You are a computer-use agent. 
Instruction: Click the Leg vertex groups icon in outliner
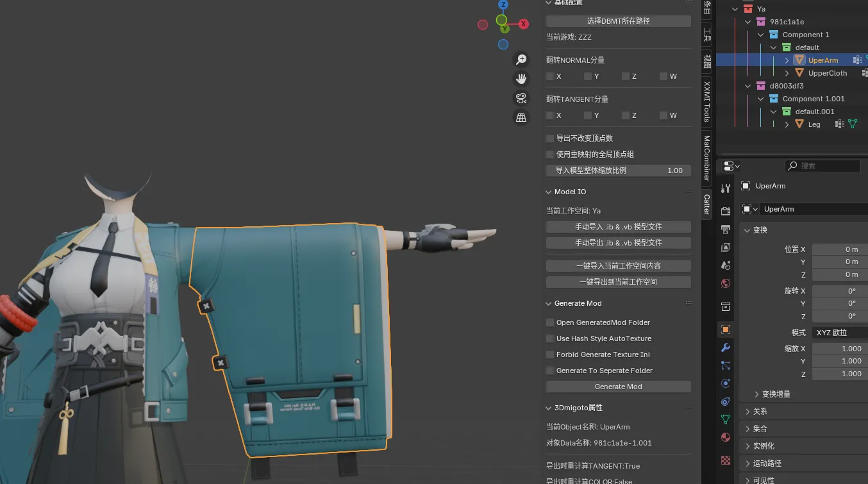[839, 124]
